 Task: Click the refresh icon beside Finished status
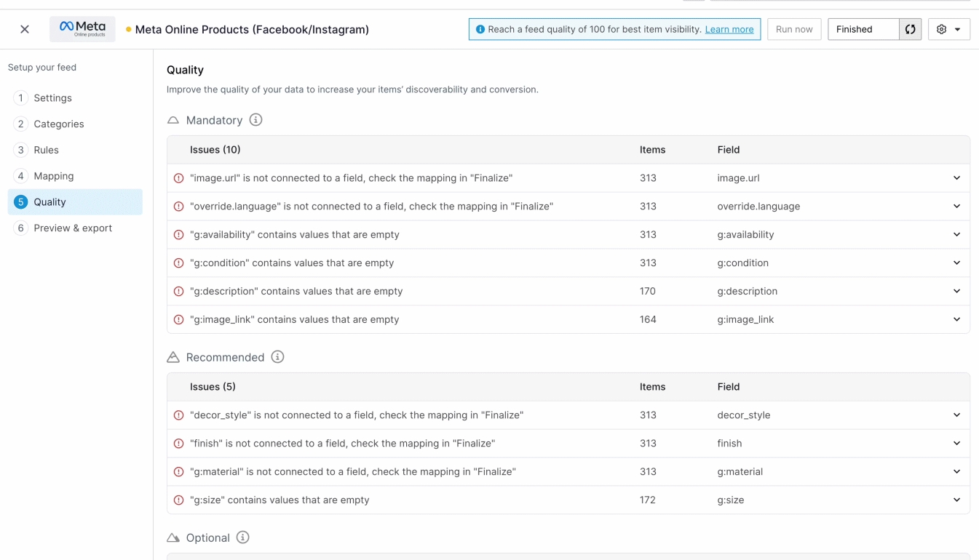pos(910,29)
